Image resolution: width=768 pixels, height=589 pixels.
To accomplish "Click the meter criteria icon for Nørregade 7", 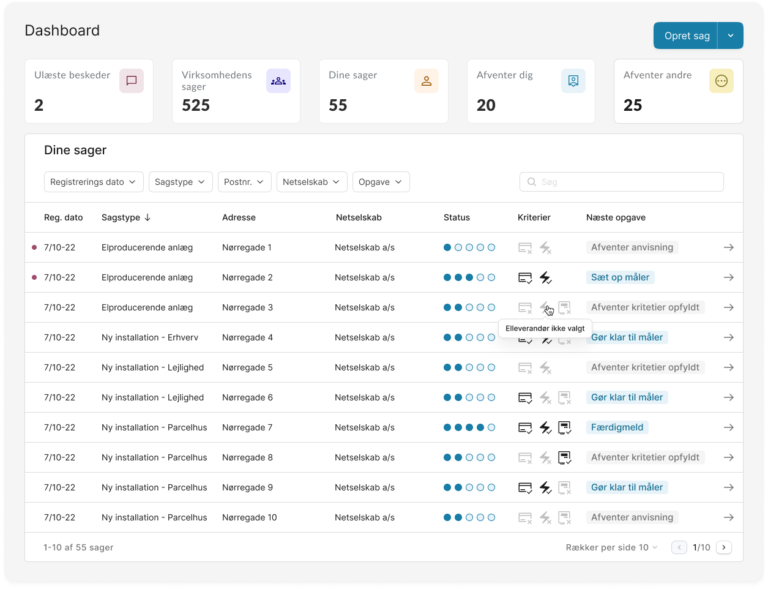I will point(564,427).
